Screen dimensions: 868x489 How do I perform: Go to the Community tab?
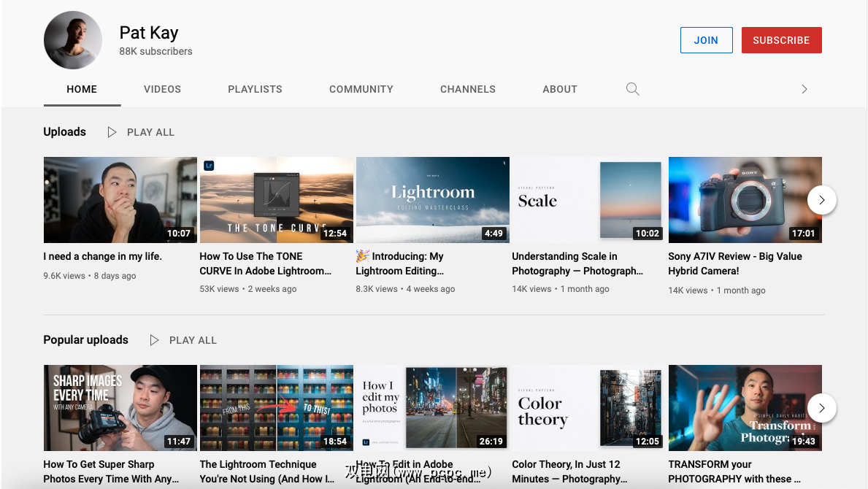pos(361,89)
